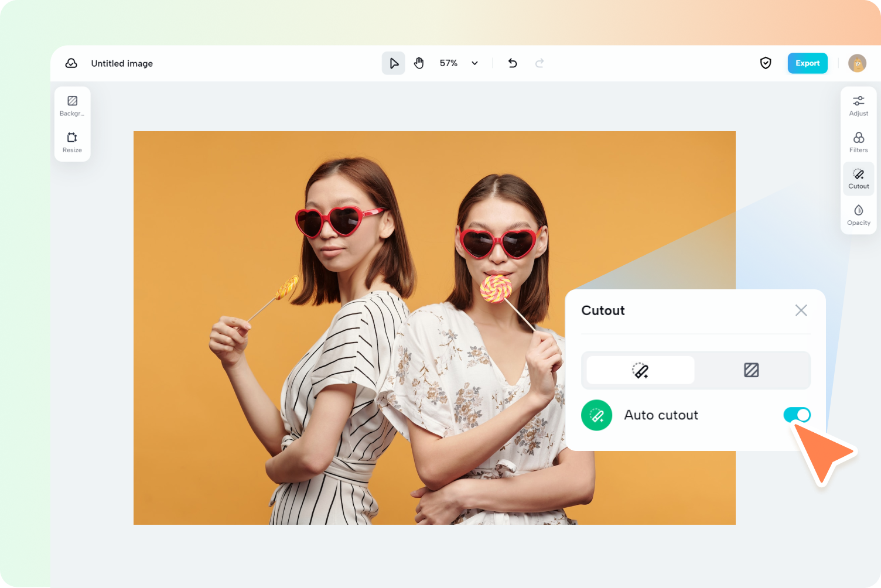881x588 pixels.
Task: Disable the Auto cutout switch
Action: [x=796, y=415]
